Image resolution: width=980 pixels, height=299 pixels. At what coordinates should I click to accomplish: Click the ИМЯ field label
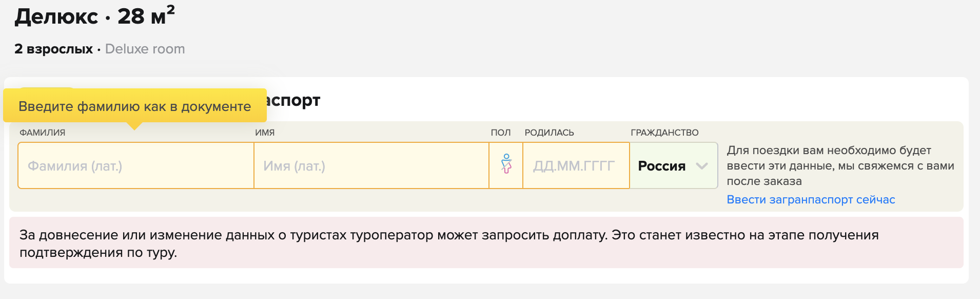point(265,133)
